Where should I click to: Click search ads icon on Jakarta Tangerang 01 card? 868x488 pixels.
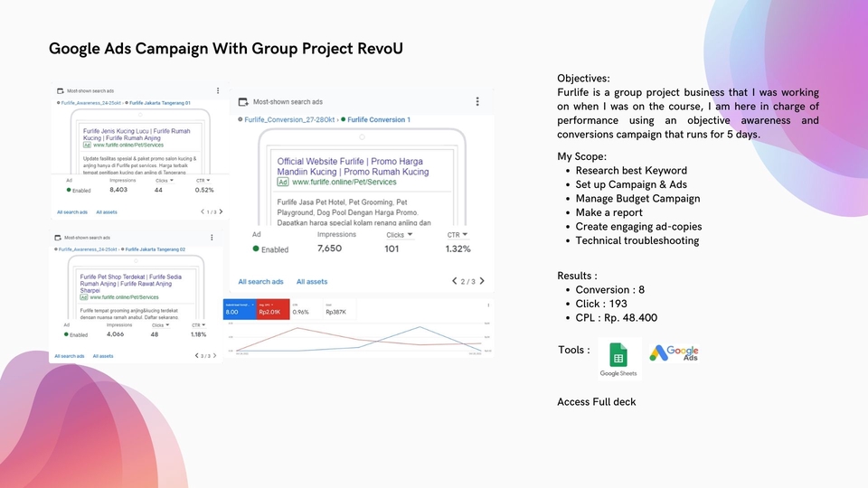(x=61, y=90)
